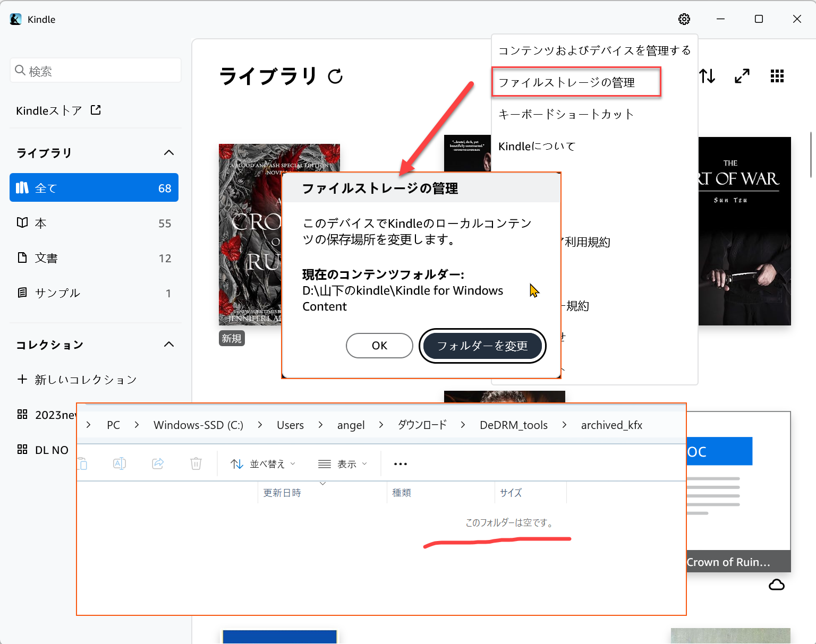
Task: Open 表示 view dropdown in Explorer
Action: pyautogui.click(x=343, y=464)
